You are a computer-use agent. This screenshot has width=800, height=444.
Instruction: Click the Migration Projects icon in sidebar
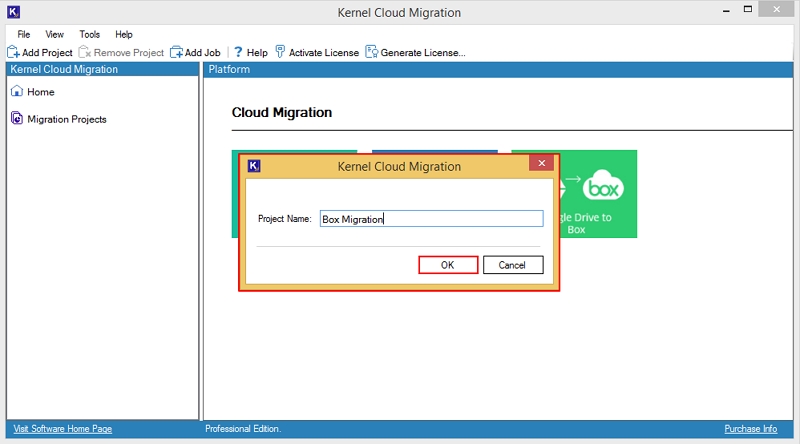pyautogui.click(x=17, y=118)
